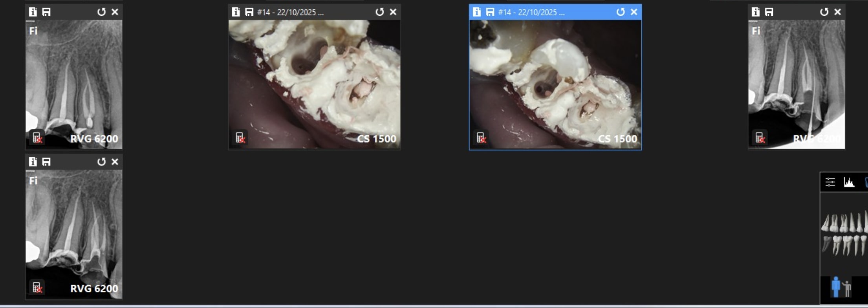
Task: Switch to the histogram tab
Action: 849,182
